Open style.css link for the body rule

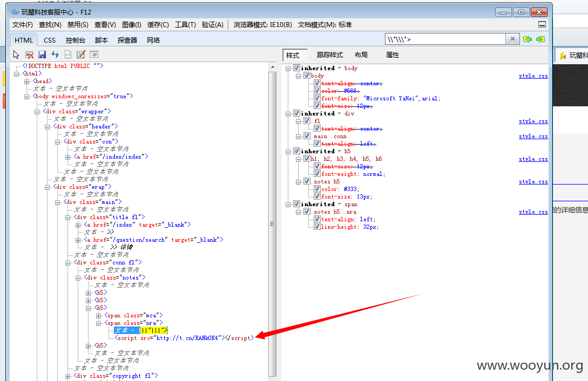pos(533,76)
